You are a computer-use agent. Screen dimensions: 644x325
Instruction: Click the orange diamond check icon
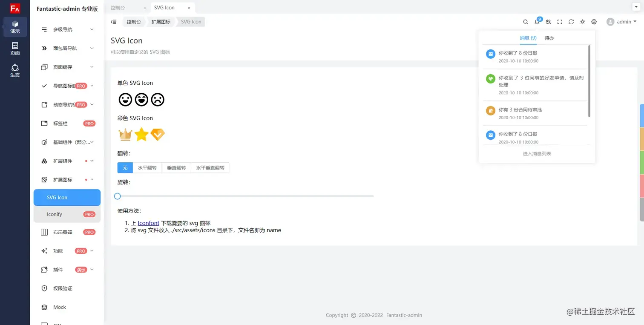click(x=158, y=135)
